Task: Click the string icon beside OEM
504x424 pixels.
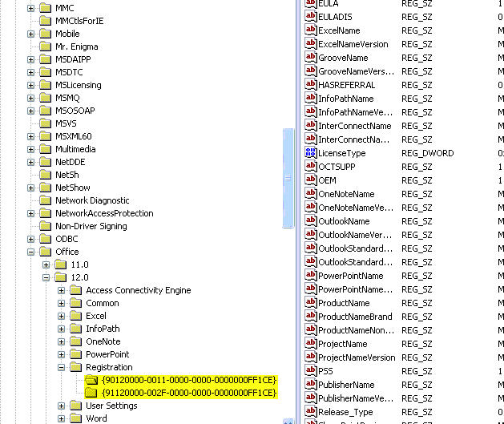Action: click(311, 180)
